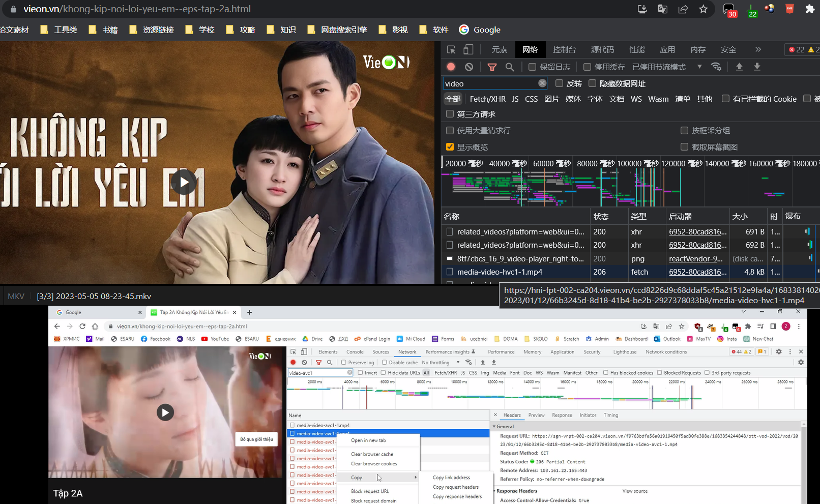Export HAR with the download arrow in the Chinese DevTools

tap(757, 67)
